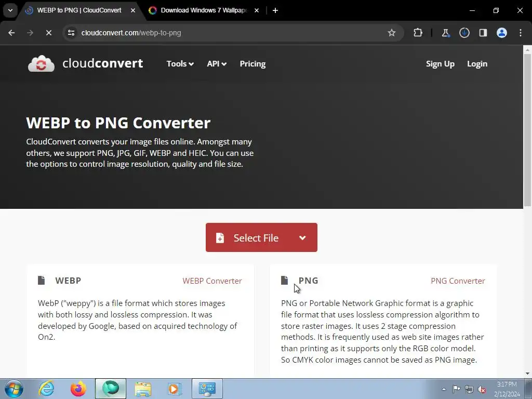
Task: Click the CloudConvert cloud logo icon
Action: (41, 63)
